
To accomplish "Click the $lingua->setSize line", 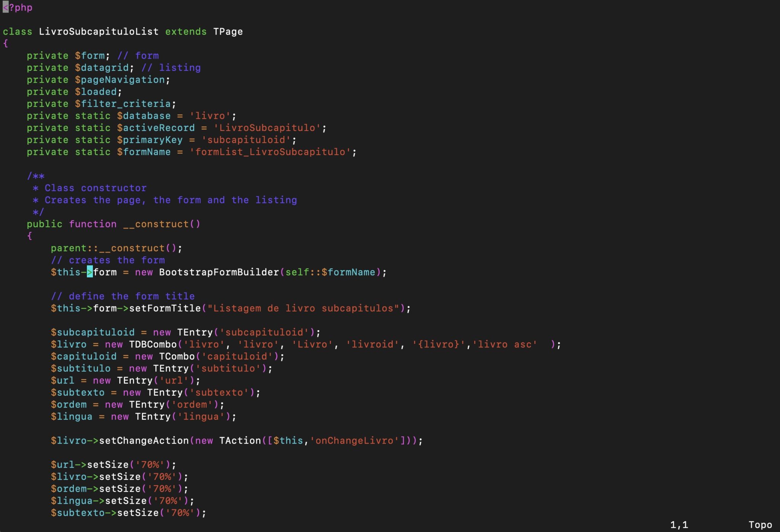I will coord(122,501).
